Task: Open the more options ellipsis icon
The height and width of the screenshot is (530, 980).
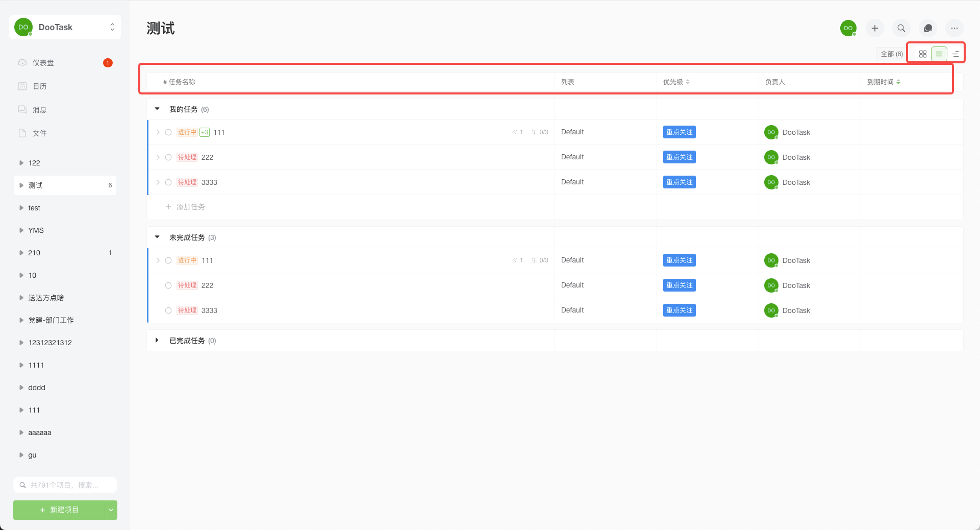Action: coord(954,28)
